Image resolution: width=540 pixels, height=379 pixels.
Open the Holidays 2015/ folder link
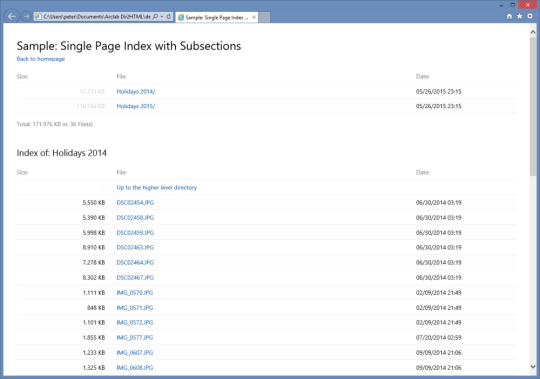(136, 106)
